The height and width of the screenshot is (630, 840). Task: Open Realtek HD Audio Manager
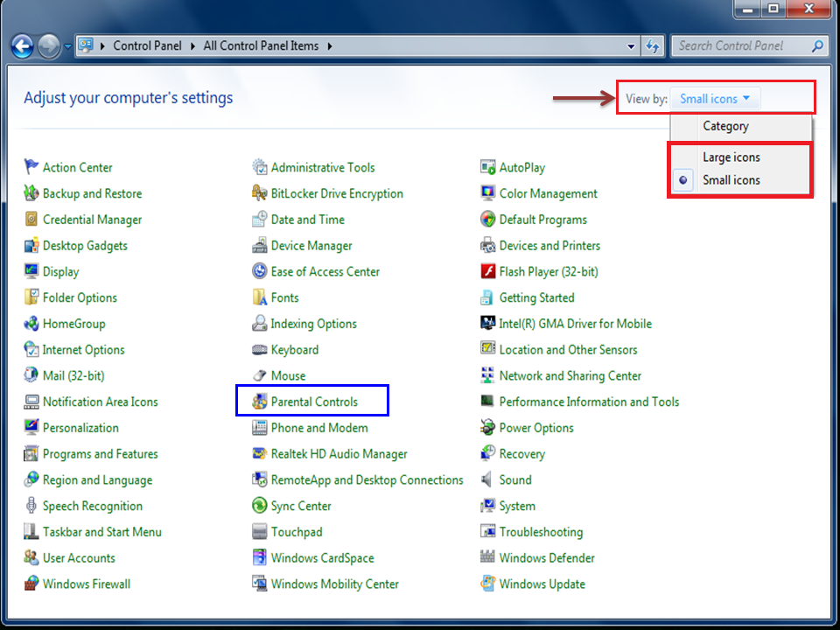click(339, 454)
